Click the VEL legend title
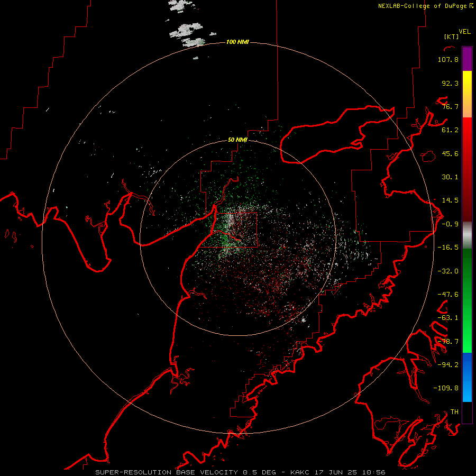Viewport: 476px width, 476px height. (464, 32)
